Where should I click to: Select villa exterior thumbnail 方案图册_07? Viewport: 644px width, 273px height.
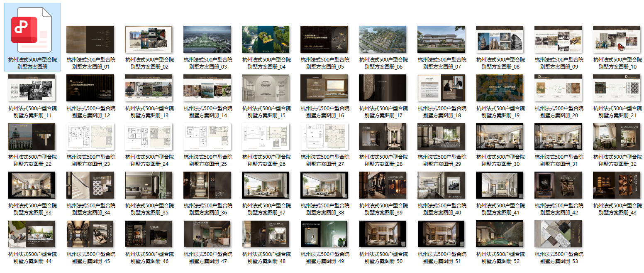tap(441, 39)
